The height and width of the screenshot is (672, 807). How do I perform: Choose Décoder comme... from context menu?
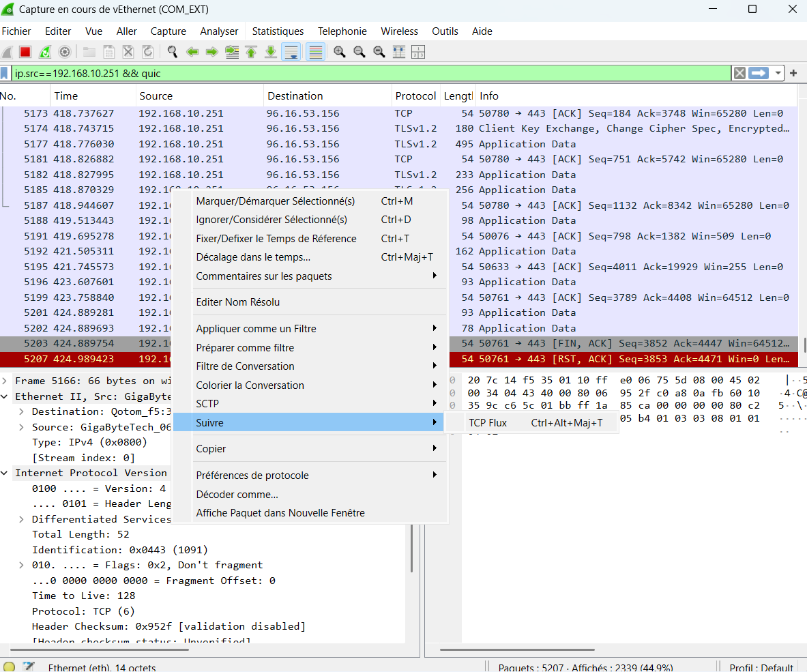[237, 495]
